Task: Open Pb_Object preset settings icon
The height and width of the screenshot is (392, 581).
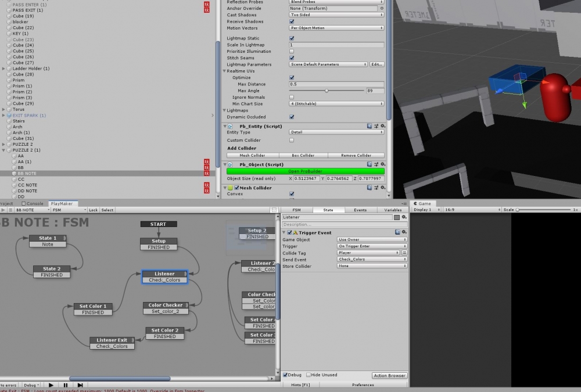Action: point(376,164)
